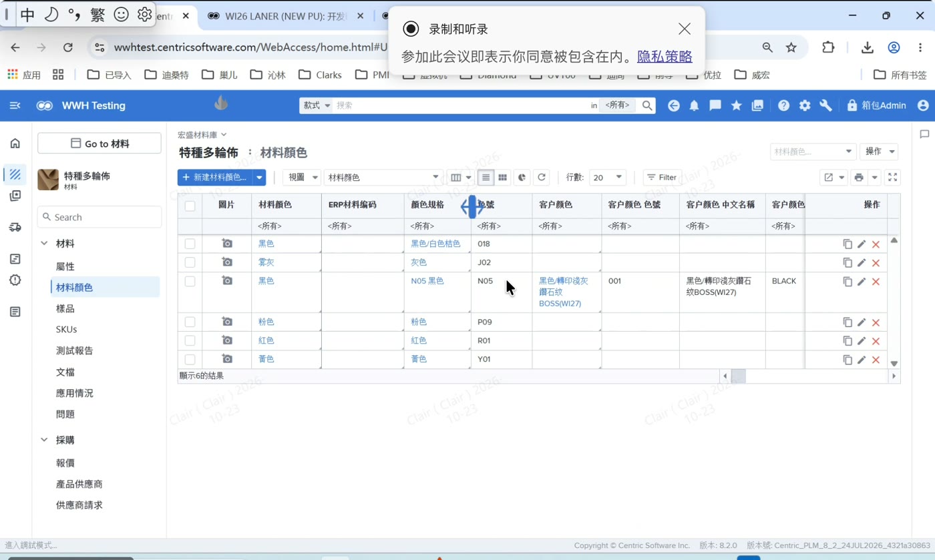
Task: Add image for the 菁色 row
Action: 227,359
